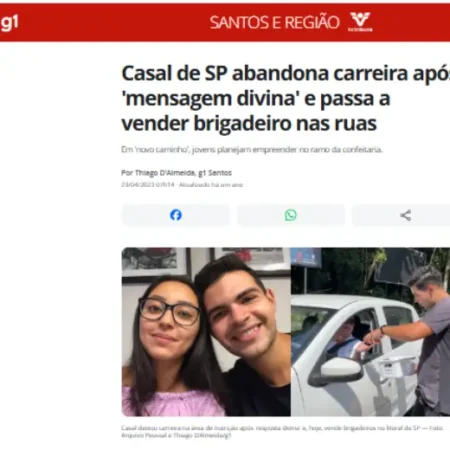This screenshot has width=450, height=450.
Task: Open the couple's selfie photo
Action: click(206, 332)
